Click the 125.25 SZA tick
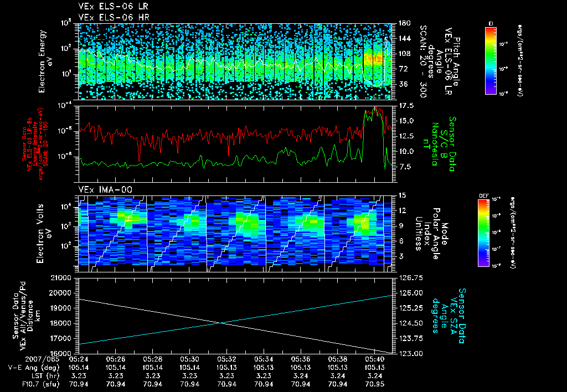 (410, 308)
